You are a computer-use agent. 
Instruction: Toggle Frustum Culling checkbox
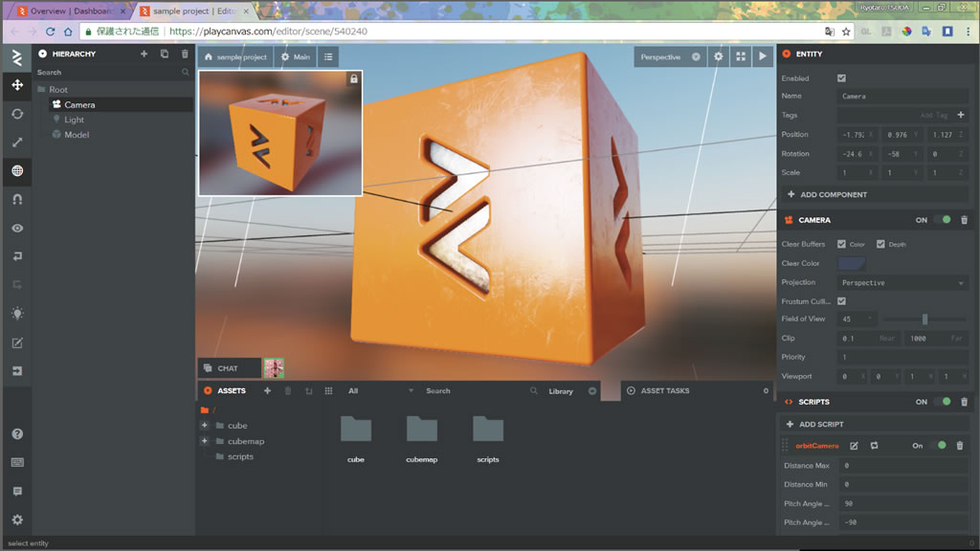pyautogui.click(x=841, y=301)
